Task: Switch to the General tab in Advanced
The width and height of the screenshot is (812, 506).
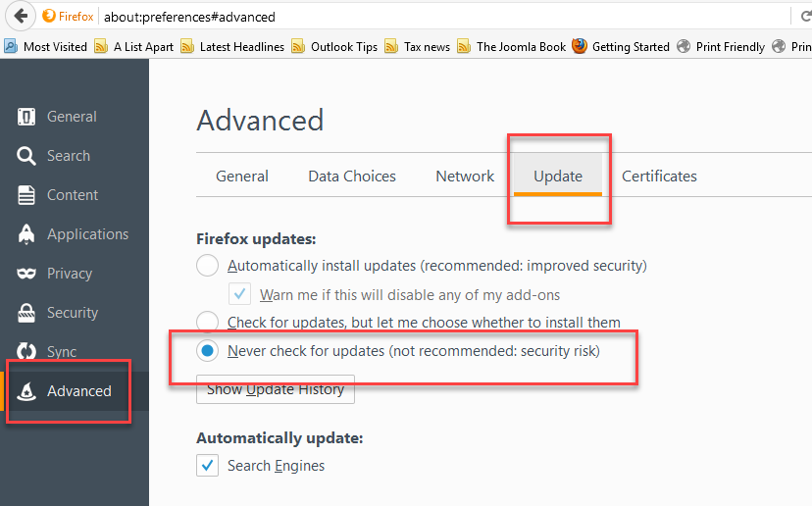Action: (242, 177)
